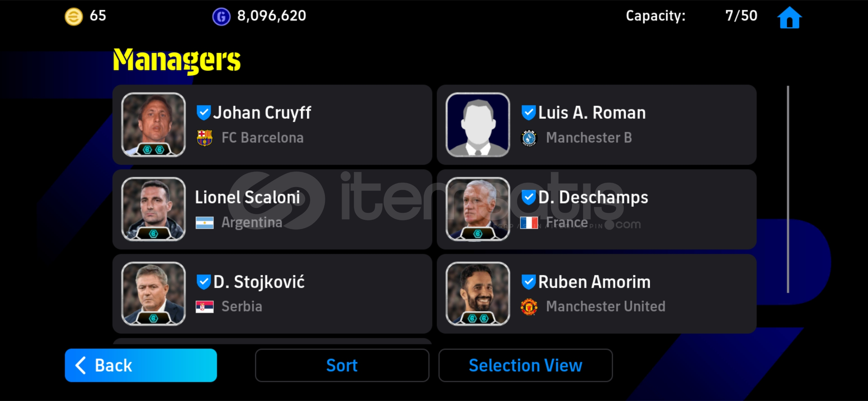Select Johan Cruyff's portrait photo
The height and width of the screenshot is (401, 868).
tap(154, 125)
